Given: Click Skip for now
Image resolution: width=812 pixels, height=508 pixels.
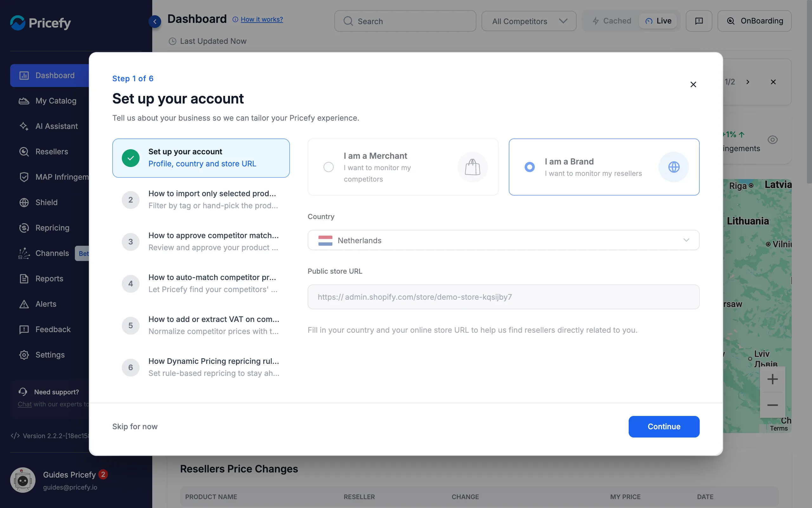Looking at the screenshot, I should (x=135, y=426).
